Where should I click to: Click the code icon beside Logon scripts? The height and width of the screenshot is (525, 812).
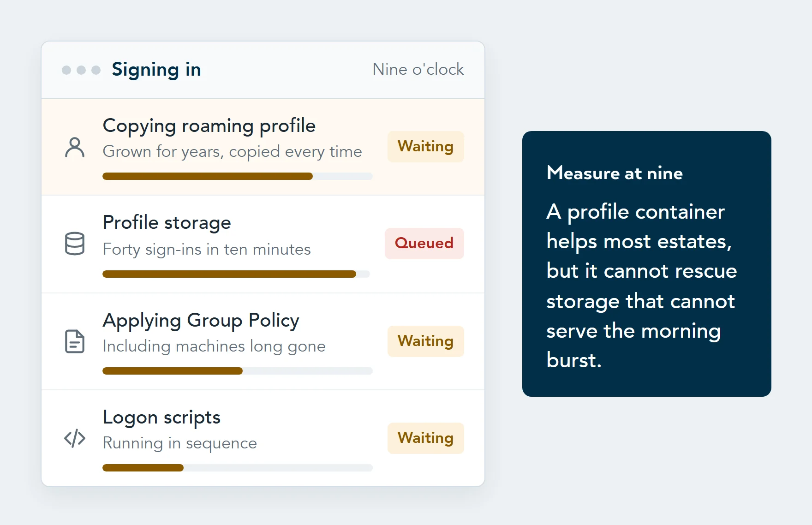coord(75,438)
